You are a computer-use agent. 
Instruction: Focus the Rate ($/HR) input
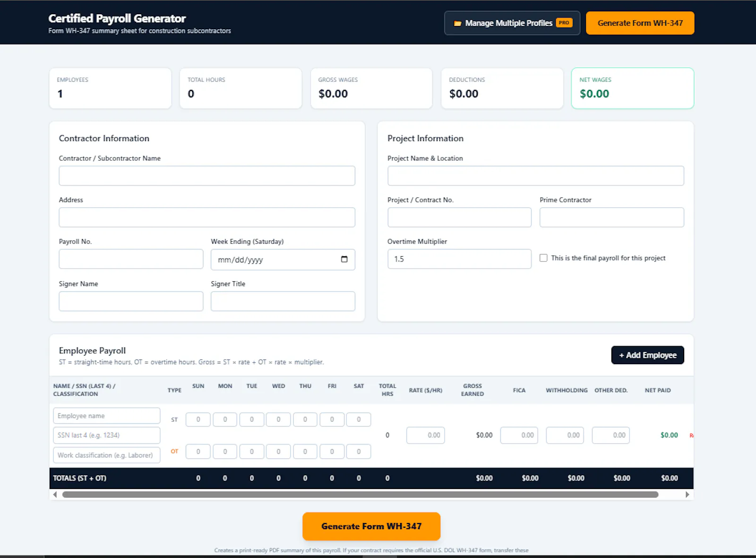(426, 435)
